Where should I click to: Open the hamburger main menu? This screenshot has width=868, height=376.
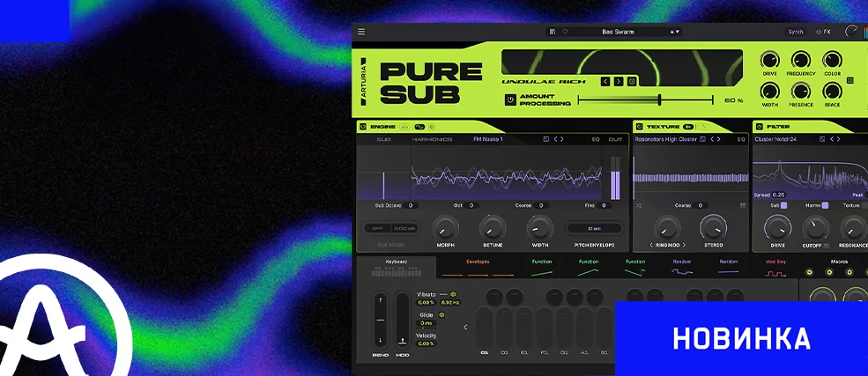tap(361, 32)
